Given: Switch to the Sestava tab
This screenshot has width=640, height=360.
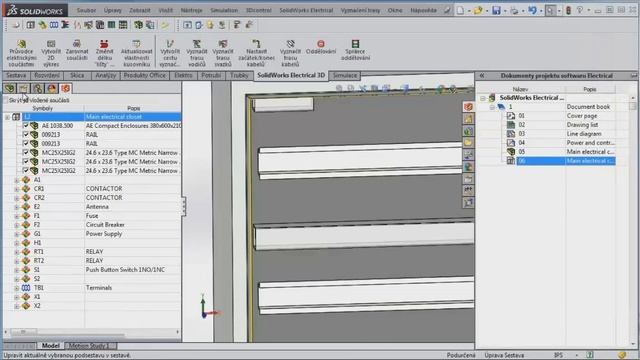Looking at the screenshot, I should [16, 76].
